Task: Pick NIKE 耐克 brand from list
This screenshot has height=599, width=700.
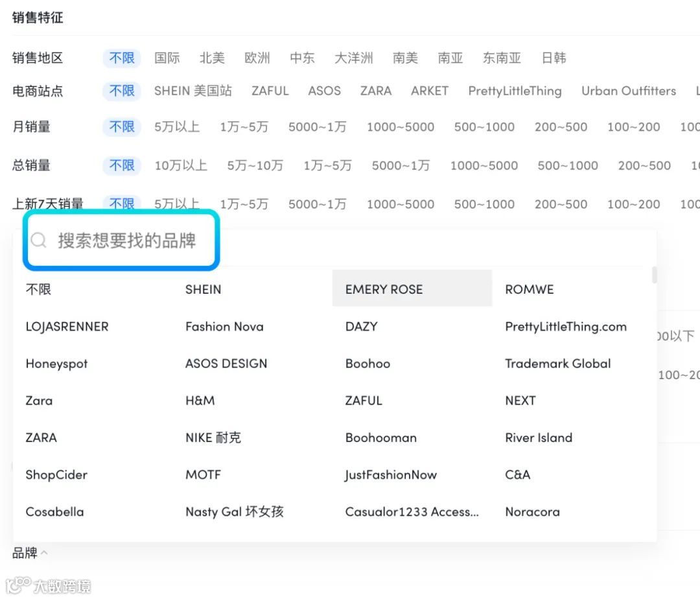Action: click(x=213, y=438)
